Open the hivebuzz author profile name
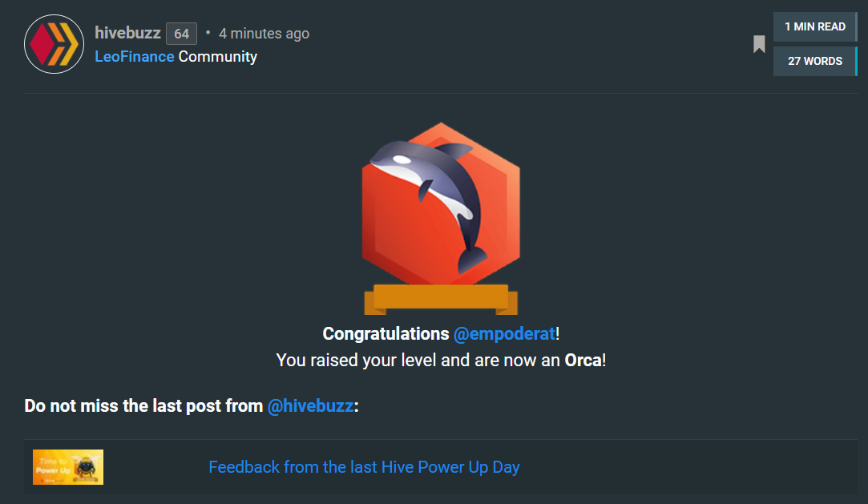The width and height of the screenshot is (868, 504). (x=127, y=33)
